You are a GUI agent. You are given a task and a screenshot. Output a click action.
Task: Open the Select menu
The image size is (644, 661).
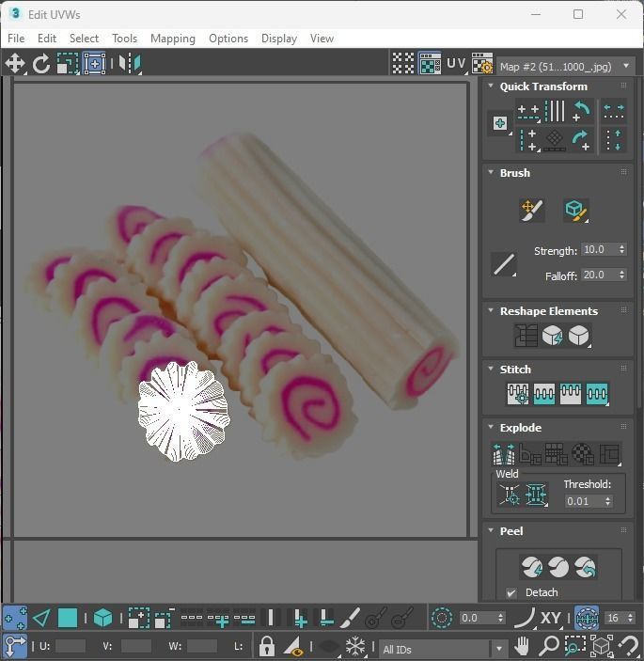84,39
